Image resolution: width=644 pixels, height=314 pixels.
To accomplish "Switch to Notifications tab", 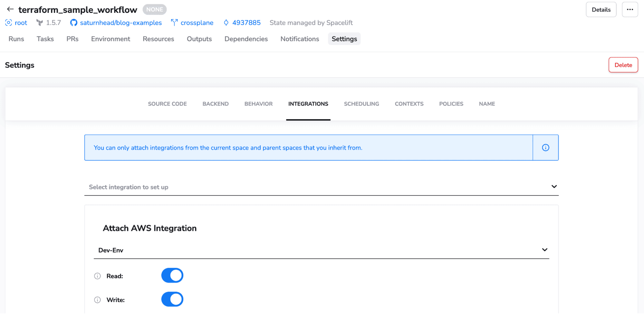I will [300, 39].
